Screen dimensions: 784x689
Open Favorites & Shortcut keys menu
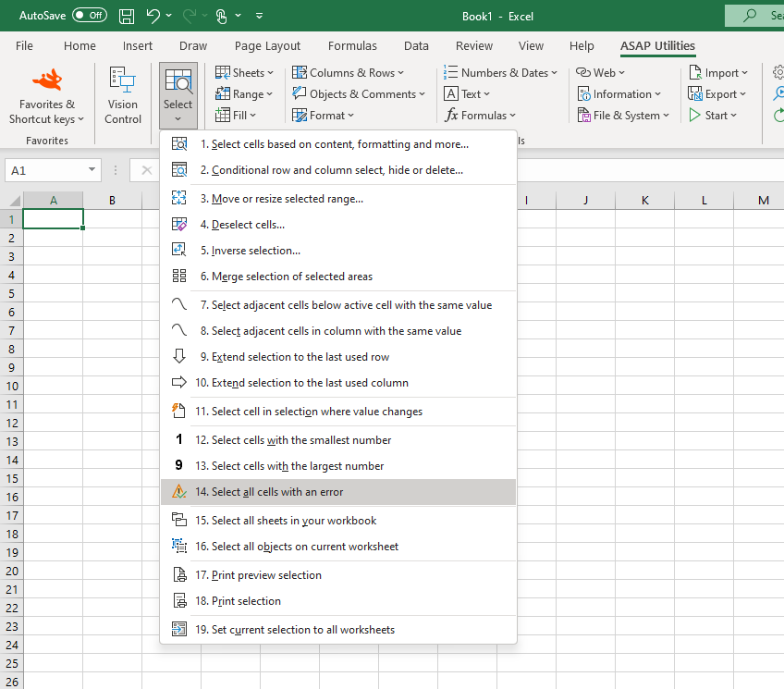pyautogui.click(x=47, y=97)
